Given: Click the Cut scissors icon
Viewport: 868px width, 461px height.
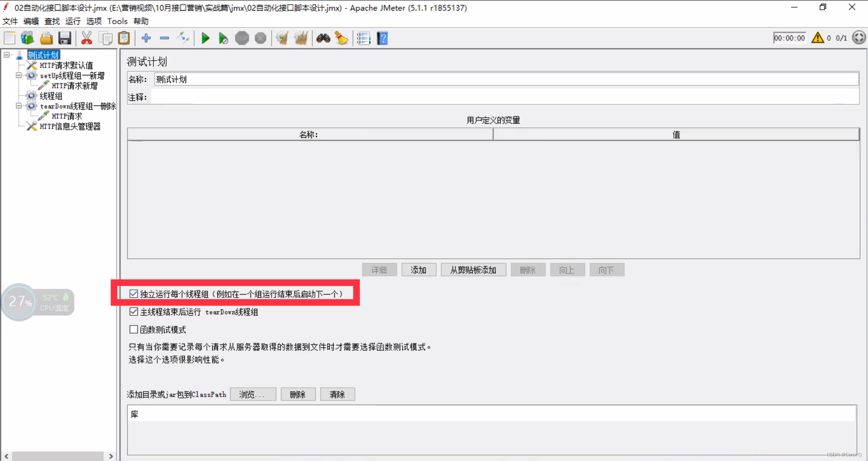Looking at the screenshot, I should tap(86, 38).
